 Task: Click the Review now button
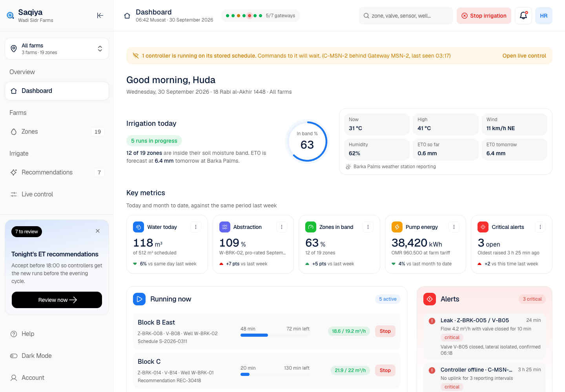click(x=57, y=300)
